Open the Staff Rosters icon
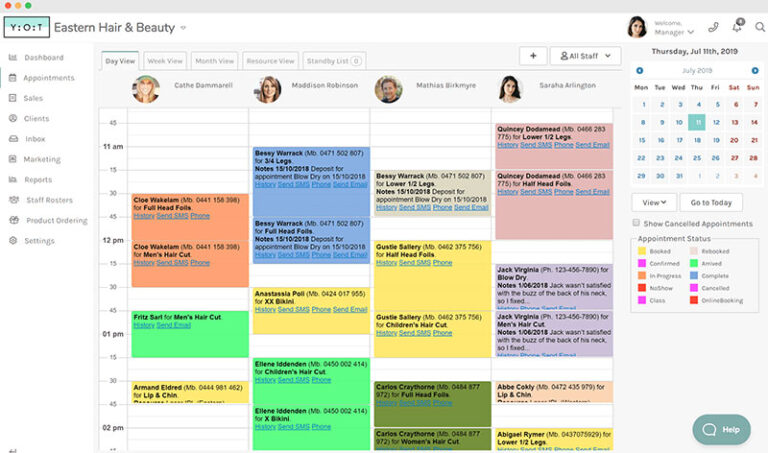768x453 pixels. pyautogui.click(x=14, y=200)
